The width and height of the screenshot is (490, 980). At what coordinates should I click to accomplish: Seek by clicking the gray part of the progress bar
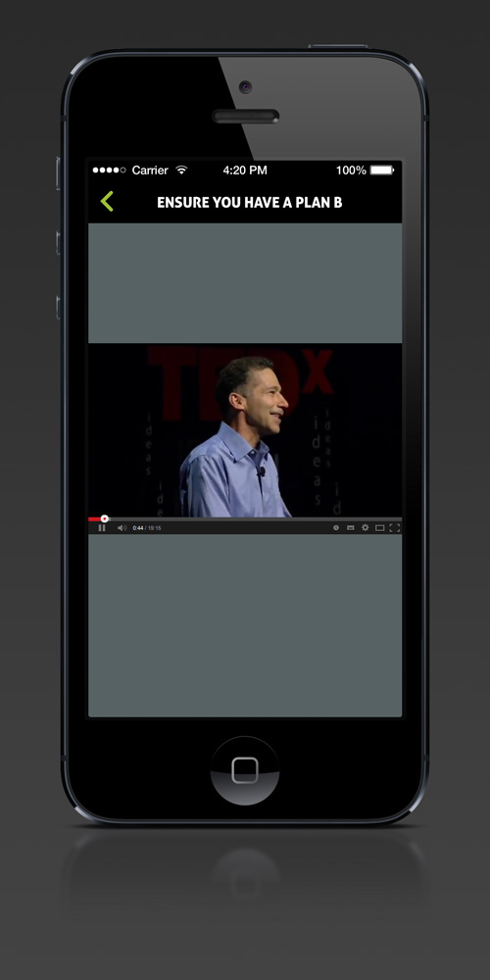click(255, 518)
